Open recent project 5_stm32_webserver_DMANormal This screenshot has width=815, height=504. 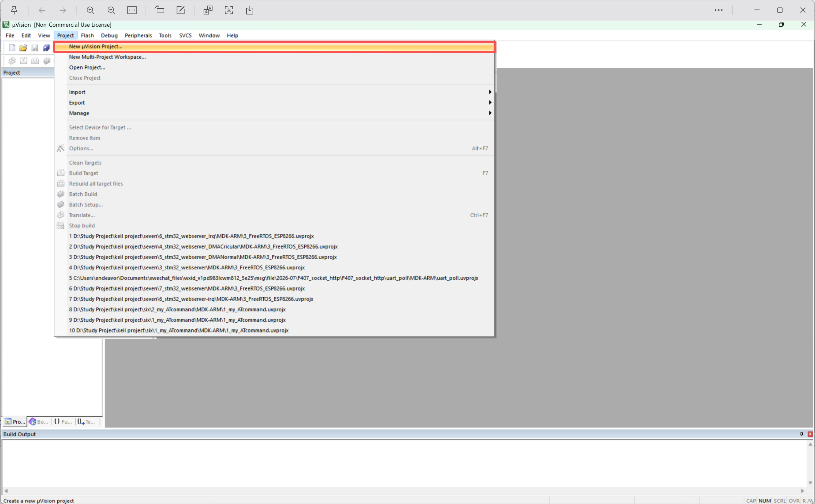[274, 257]
